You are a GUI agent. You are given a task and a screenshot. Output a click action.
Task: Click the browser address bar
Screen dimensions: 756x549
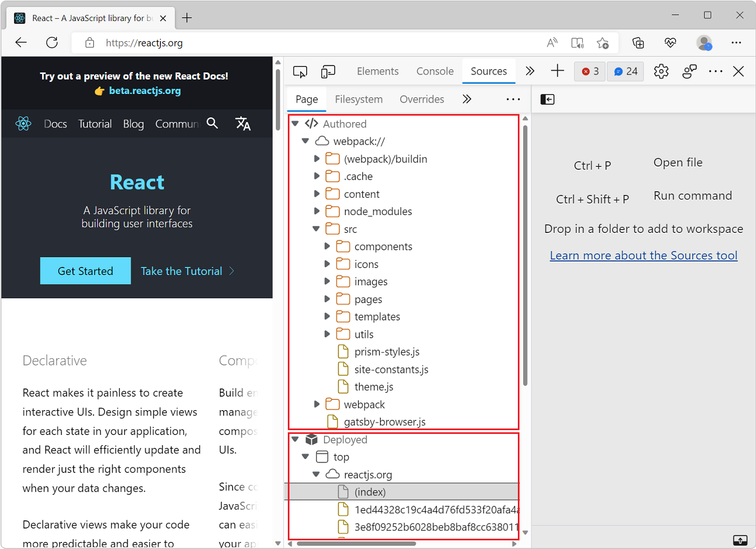pyautogui.click(x=144, y=43)
